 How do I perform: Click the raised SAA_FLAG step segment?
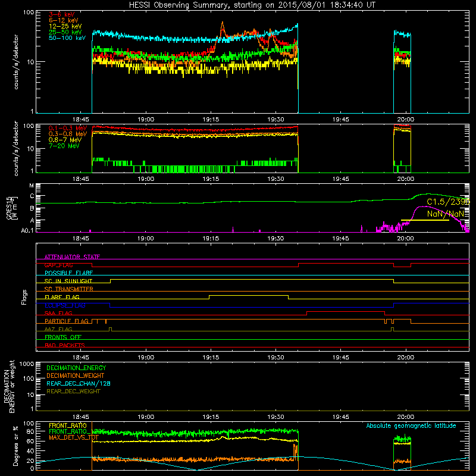point(346,311)
